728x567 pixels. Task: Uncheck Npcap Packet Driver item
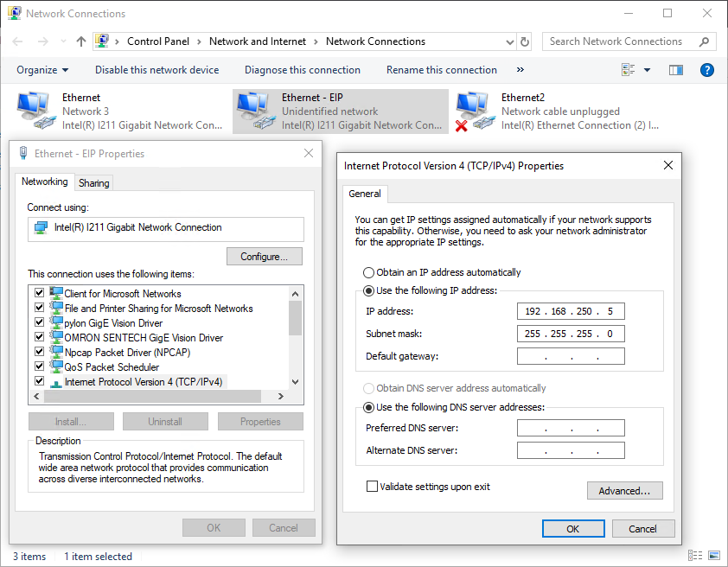pyautogui.click(x=39, y=352)
